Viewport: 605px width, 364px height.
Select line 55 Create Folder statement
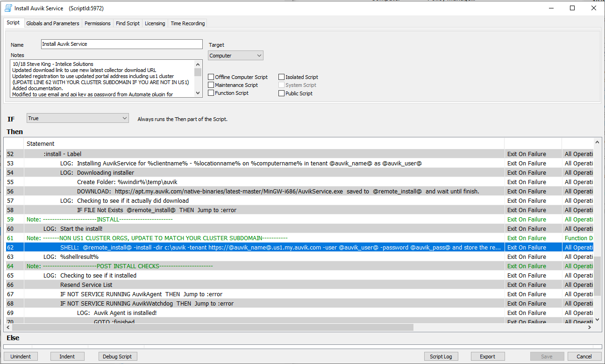pos(299,182)
